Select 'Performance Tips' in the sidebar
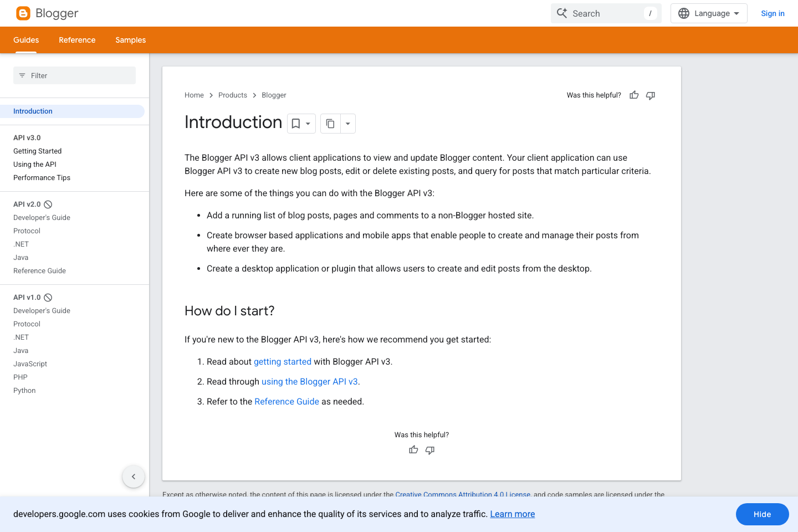Screen dimensions: 798x532 click(x=42, y=177)
